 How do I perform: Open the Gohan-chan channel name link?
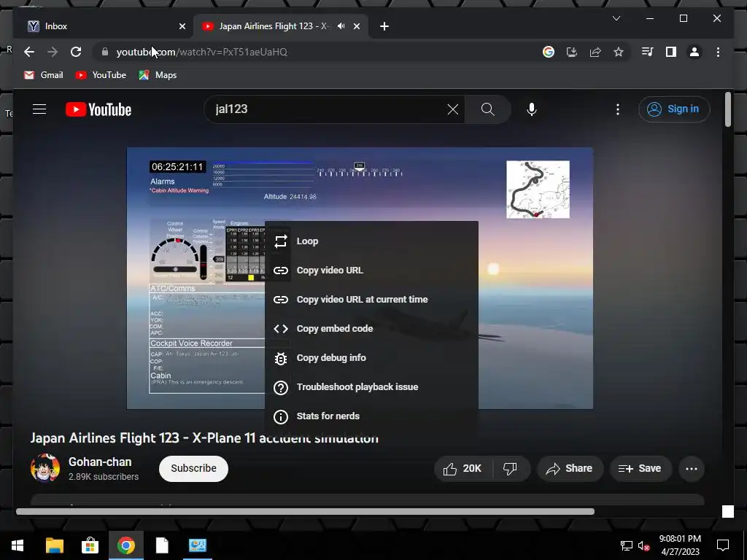pos(100,462)
